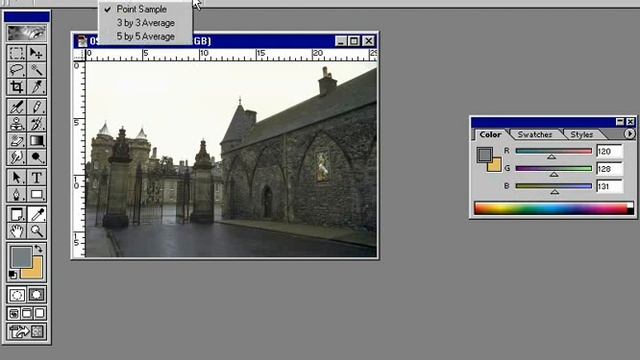Click the R value field showing 120
The image size is (640, 360).
609,151
